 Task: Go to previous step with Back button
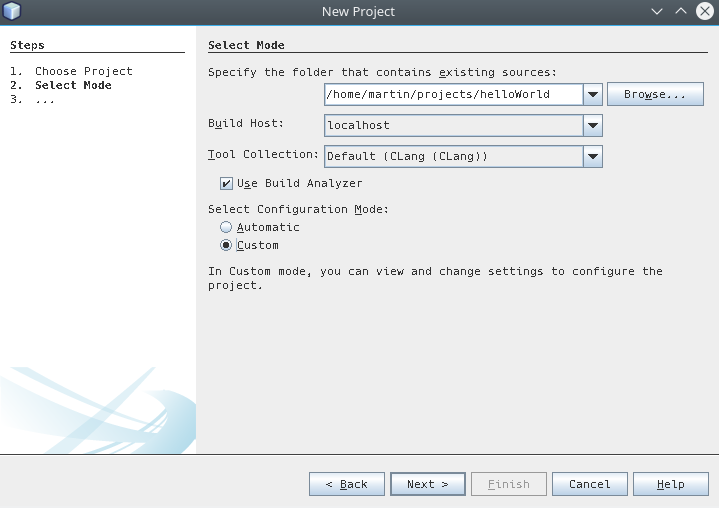pos(347,484)
